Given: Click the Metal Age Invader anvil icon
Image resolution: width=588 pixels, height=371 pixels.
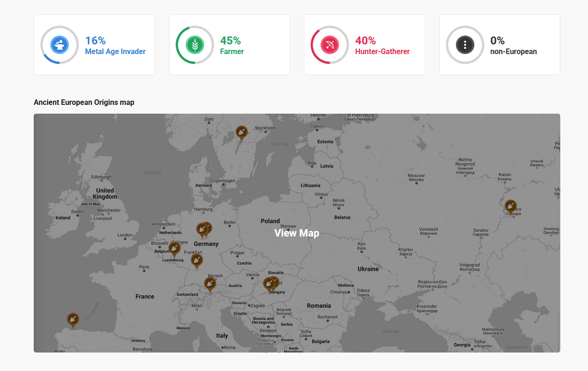Looking at the screenshot, I should point(59,45).
